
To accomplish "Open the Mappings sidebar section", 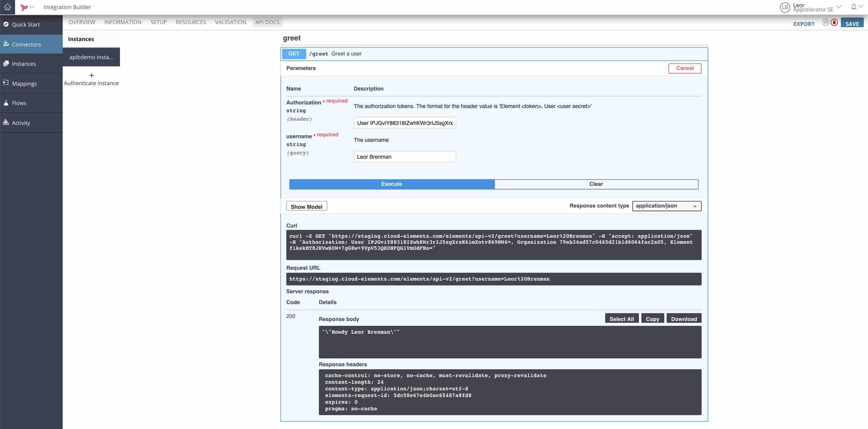I will point(24,83).
